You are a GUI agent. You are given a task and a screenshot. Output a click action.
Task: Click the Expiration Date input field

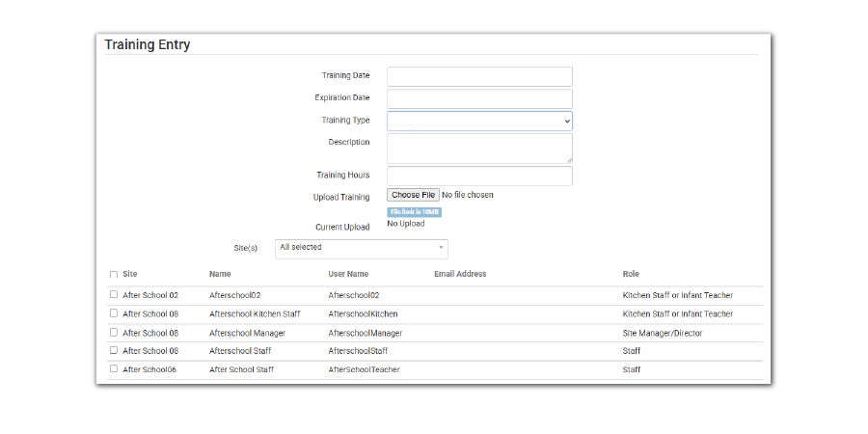pos(479,98)
